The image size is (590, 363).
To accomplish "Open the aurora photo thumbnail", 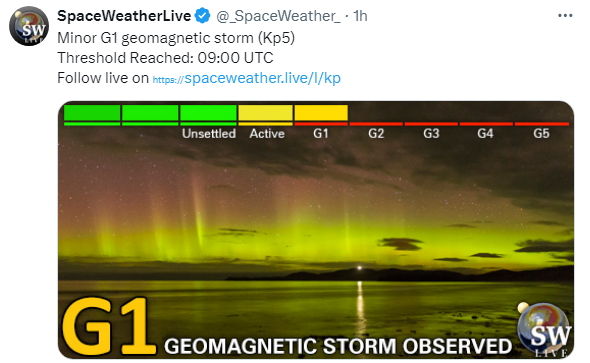I will tap(316, 229).
